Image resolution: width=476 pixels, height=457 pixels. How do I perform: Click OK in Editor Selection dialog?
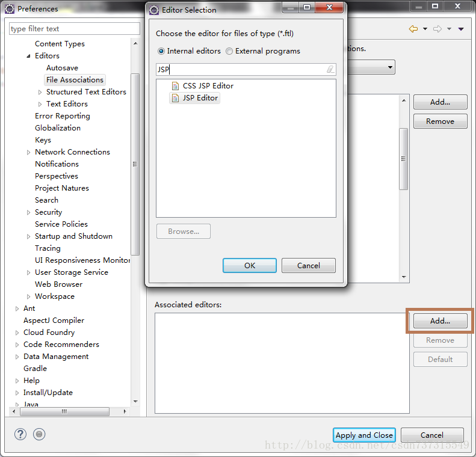(250, 266)
